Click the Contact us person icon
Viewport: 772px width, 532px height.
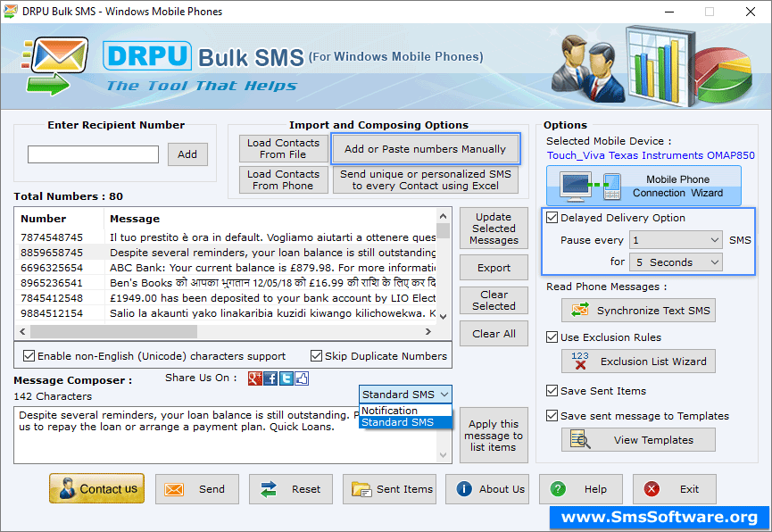[x=67, y=488]
